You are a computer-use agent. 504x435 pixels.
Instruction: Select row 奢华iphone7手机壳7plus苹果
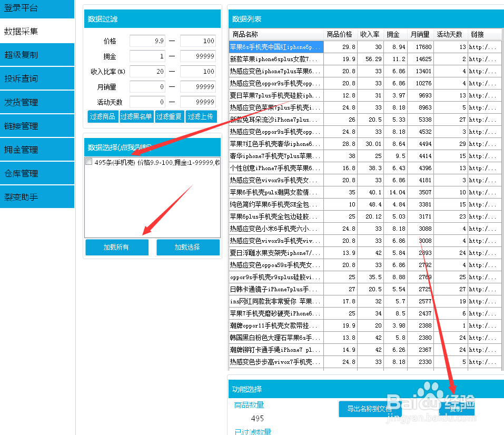(365, 156)
